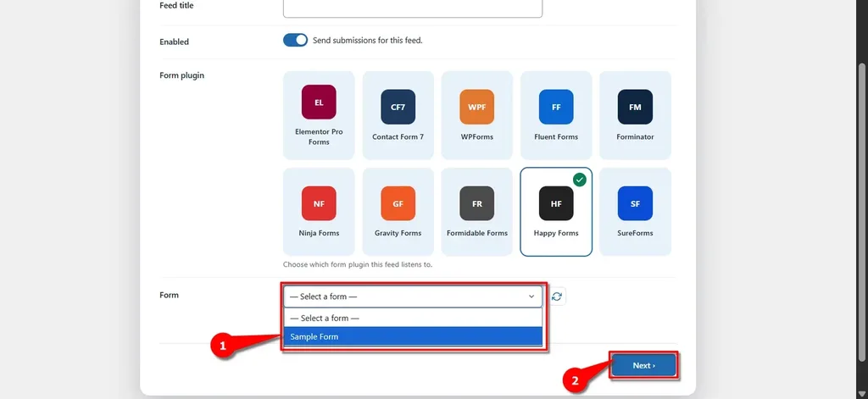Toggle the Enabled feed switch
Viewport: 868px width, 399px height.
295,41
